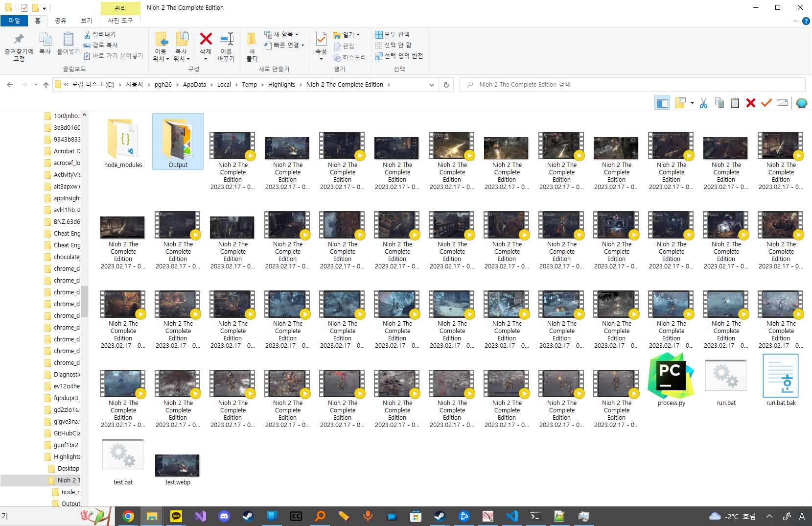Screen dimensions: 812x526
Task: Create a 새 폴더 new folder
Action: click(x=252, y=47)
